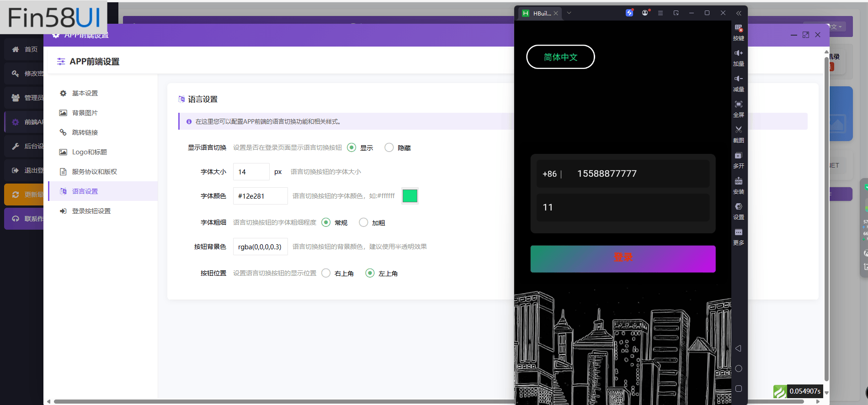Select 常规 font weight

326,222
